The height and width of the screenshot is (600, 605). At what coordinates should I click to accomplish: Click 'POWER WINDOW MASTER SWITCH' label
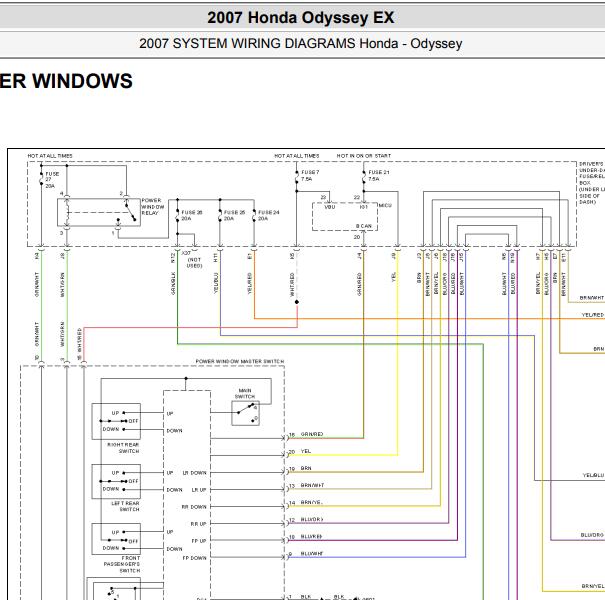click(240, 362)
